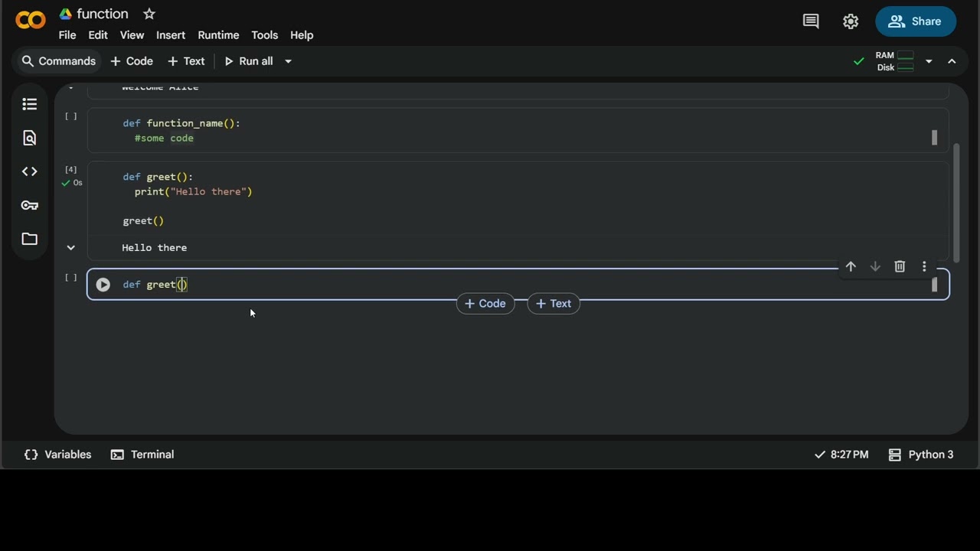Image resolution: width=980 pixels, height=551 pixels.
Task: Collapse the header with chevron up
Action: click(952, 61)
